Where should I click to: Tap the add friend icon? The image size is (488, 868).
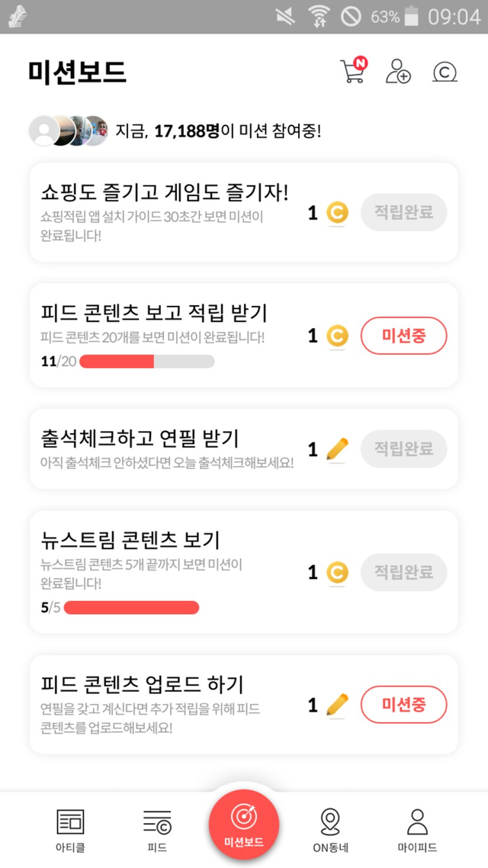click(398, 71)
